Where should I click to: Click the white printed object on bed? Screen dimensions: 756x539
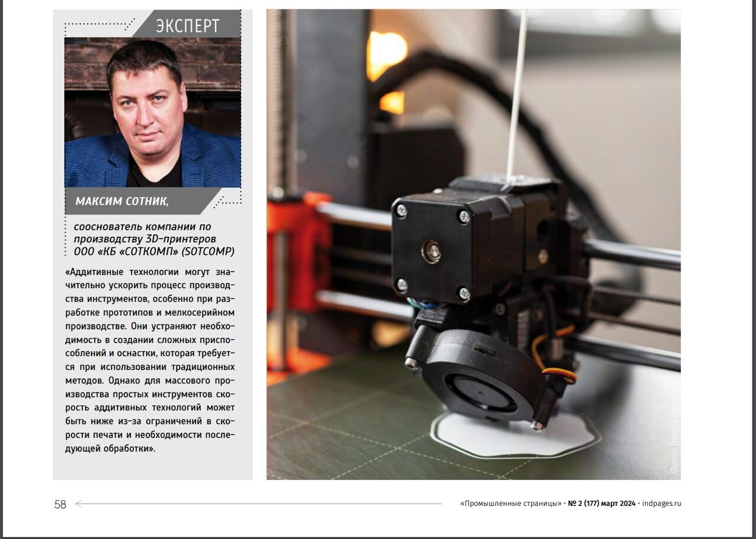coord(514,437)
